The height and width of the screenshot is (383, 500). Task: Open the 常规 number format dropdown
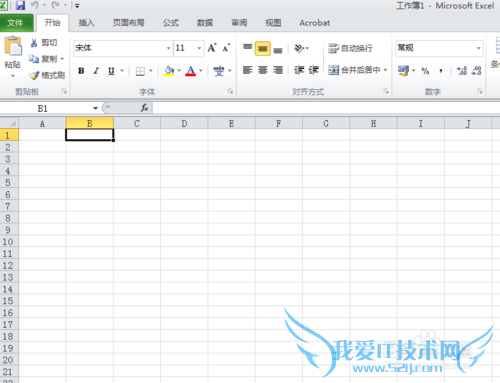[x=479, y=48]
